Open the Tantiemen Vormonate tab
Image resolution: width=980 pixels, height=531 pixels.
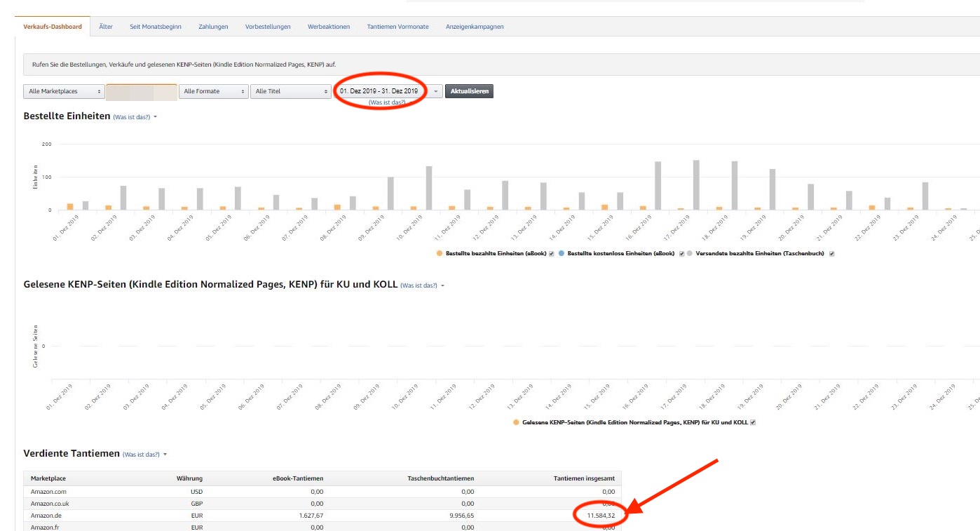tap(397, 27)
